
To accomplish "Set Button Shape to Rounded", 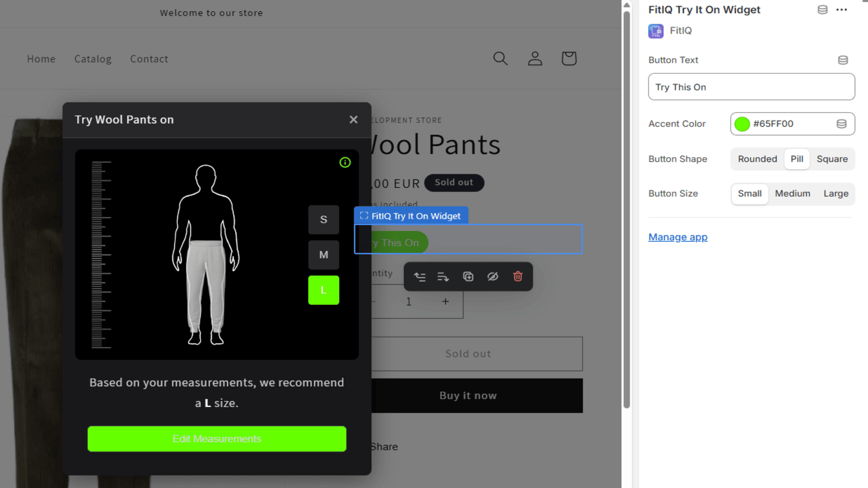I will pyautogui.click(x=757, y=159).
